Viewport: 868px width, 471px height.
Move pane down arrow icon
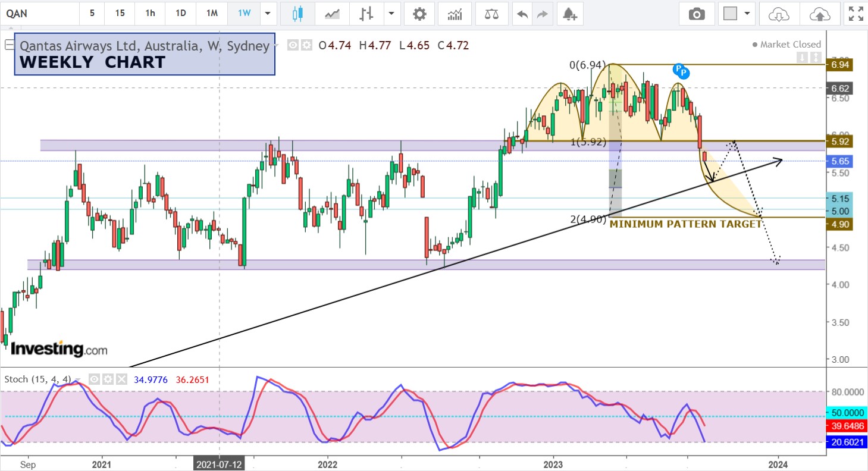point(803,58)
